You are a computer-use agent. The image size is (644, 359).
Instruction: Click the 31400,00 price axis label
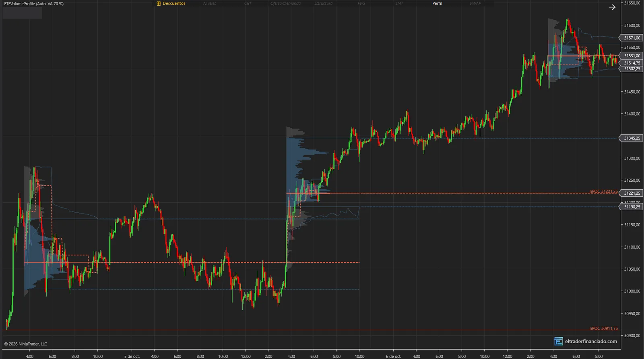pos(632,114)
